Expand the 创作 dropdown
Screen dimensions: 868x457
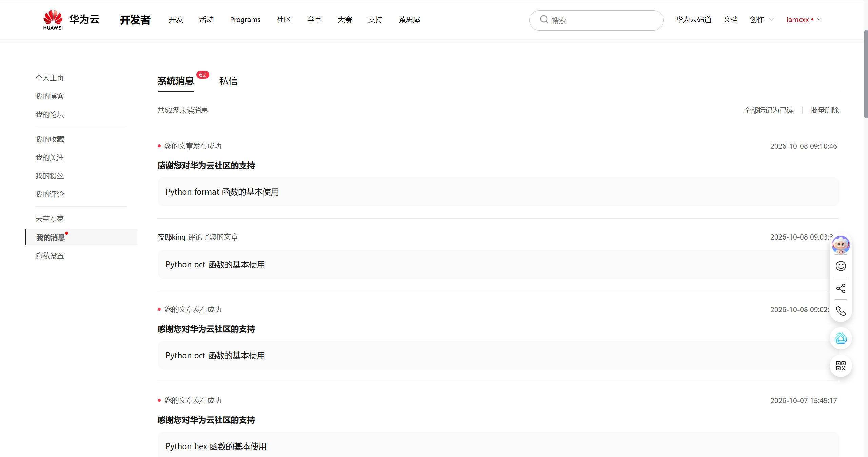point(762,20)
